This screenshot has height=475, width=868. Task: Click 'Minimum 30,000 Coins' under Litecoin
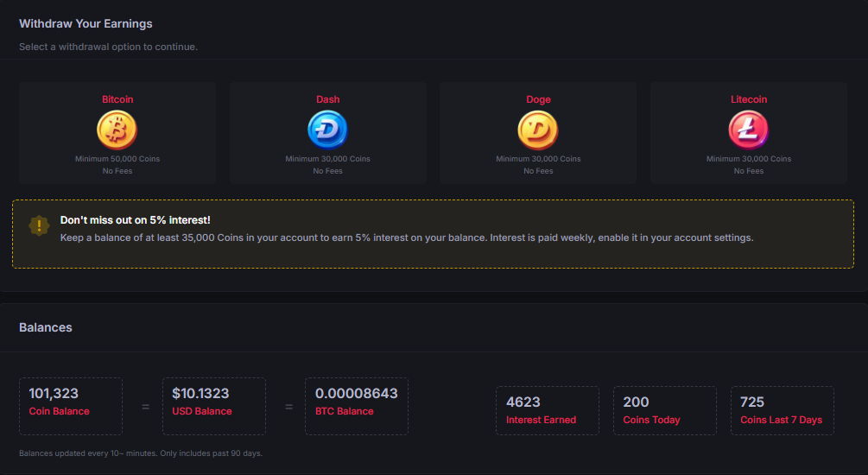[749, 159]
